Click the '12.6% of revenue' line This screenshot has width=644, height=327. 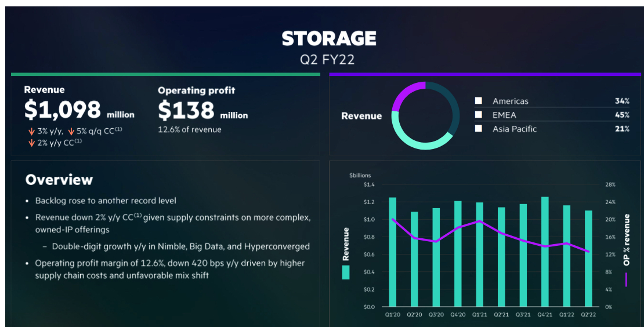[190, 130]
